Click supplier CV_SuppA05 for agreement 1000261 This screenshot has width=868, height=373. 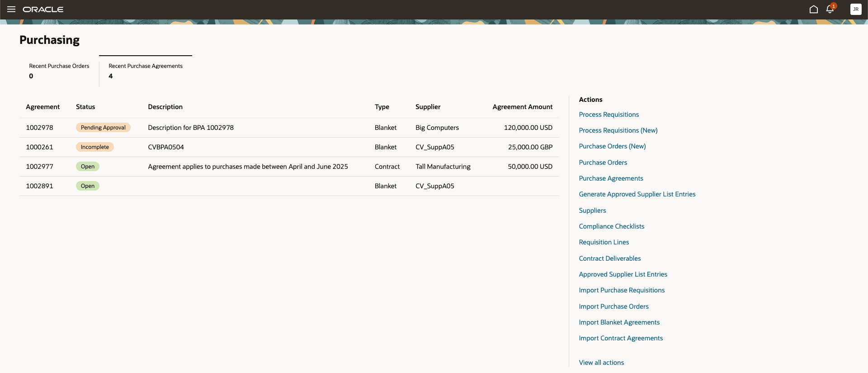point(435,147)
